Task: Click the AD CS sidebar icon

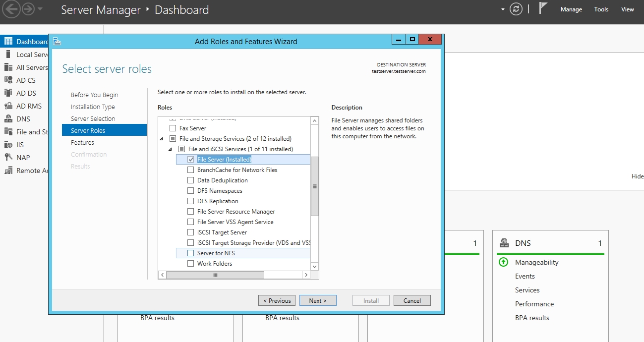Action: (x=8, y=80)
